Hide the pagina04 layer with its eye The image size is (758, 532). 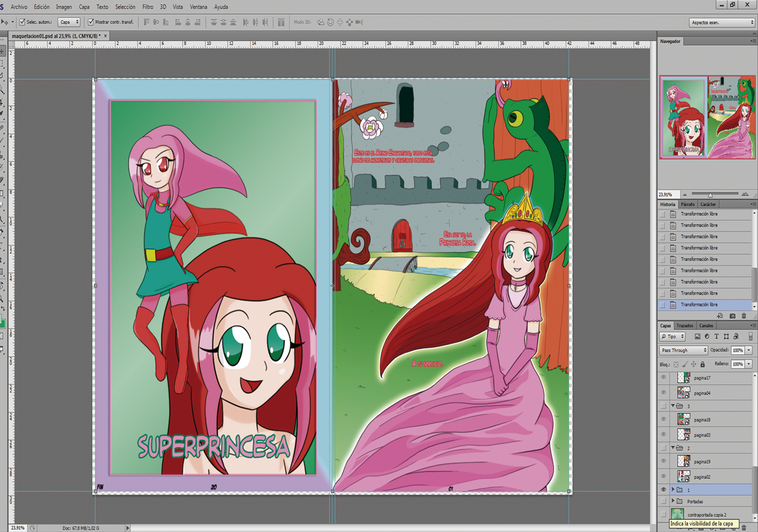point(663,393)
